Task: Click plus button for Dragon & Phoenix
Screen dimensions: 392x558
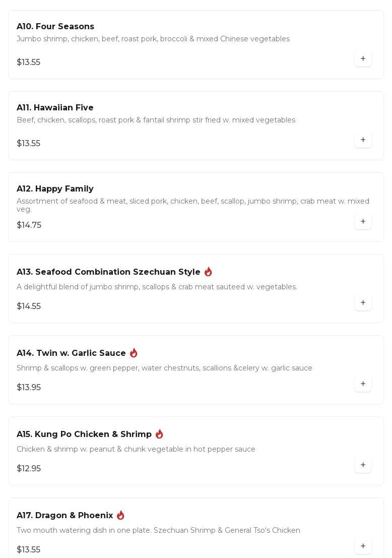Action: [363, 546]
